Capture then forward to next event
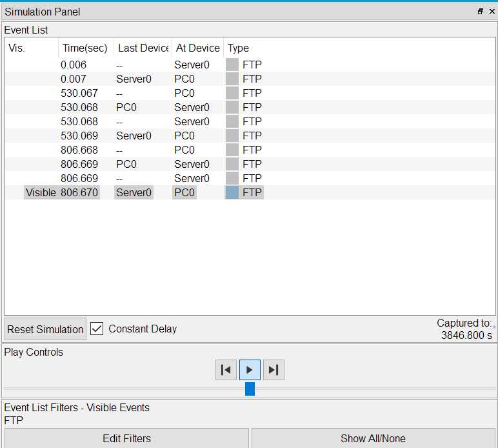This screenshot has width=498, height=448. 274,369
